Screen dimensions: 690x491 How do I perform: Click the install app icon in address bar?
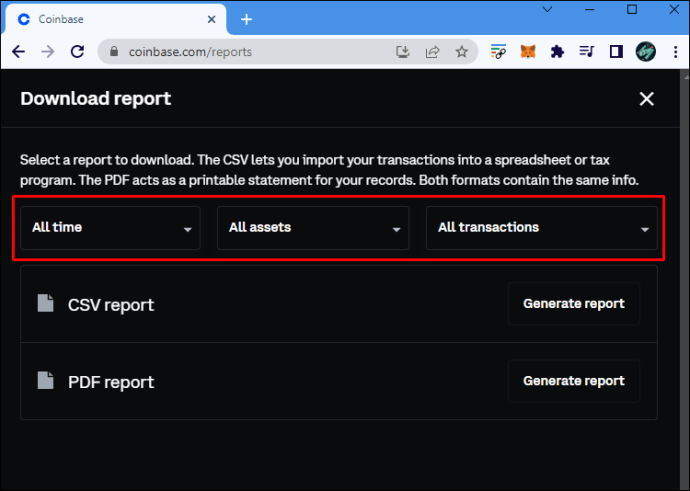403,52
